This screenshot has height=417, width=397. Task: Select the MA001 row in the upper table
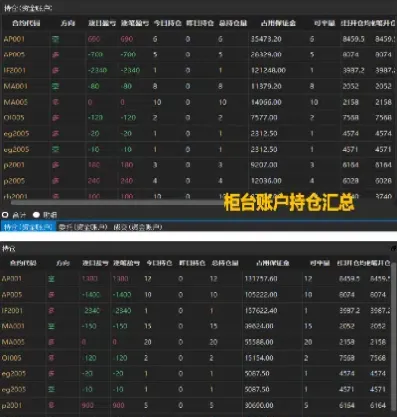point(198,86)
